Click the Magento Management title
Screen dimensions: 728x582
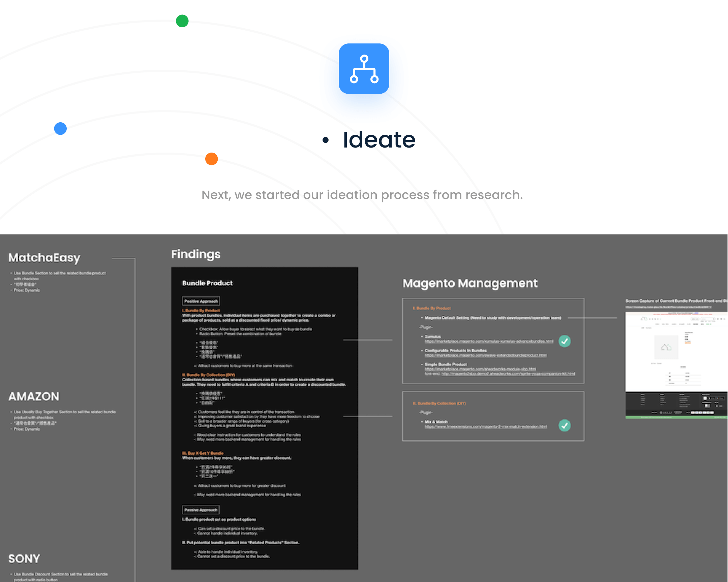pos(470,283)
